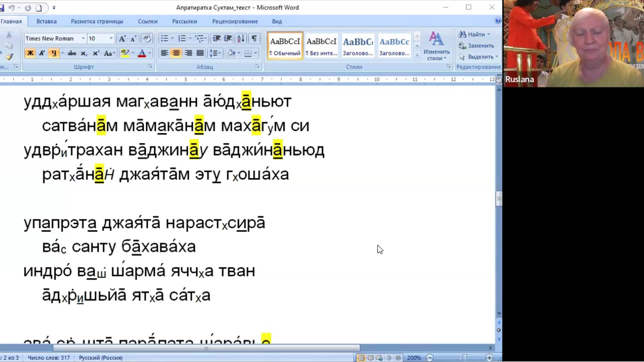Apply Strikethrough formatting
644x362 pixels.
[x=72, y=53]
